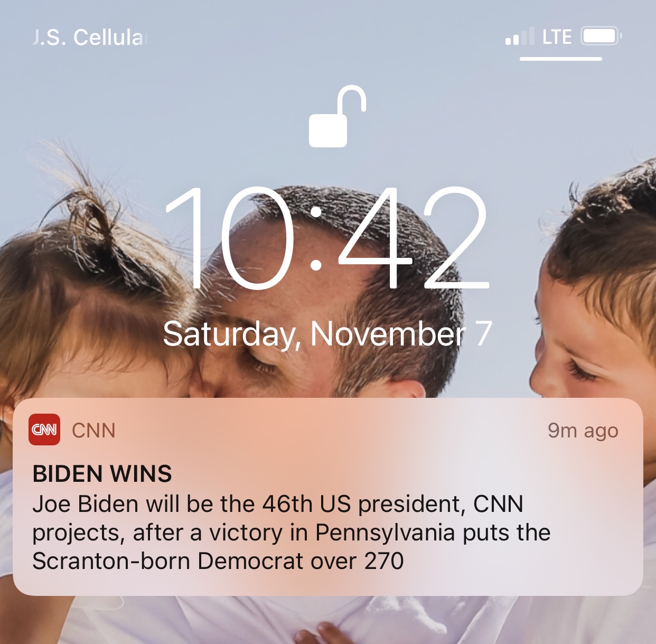Image resolution: width=656 pixels, height=644 pixels.
Task: Open the BIDEN WINS notification headline
Action: pyautogui.click(x=102, y=474)
